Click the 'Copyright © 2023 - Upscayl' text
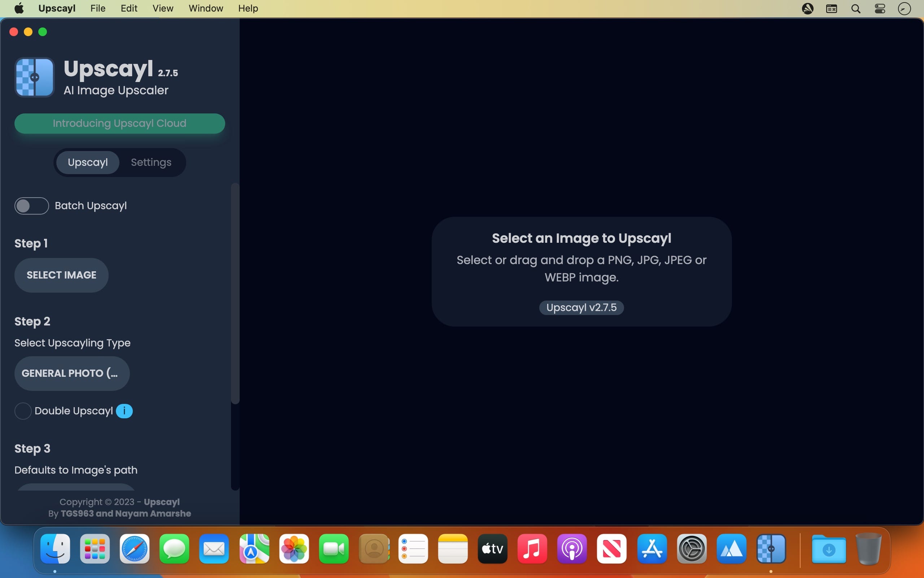924x578 pixels. tap(119, 502)
